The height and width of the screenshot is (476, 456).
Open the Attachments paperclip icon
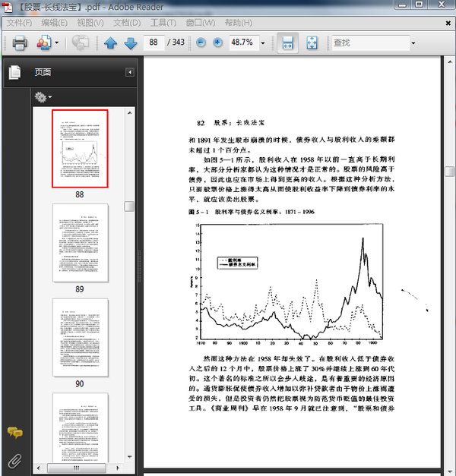pyautogui.click(x=15, y=461)
